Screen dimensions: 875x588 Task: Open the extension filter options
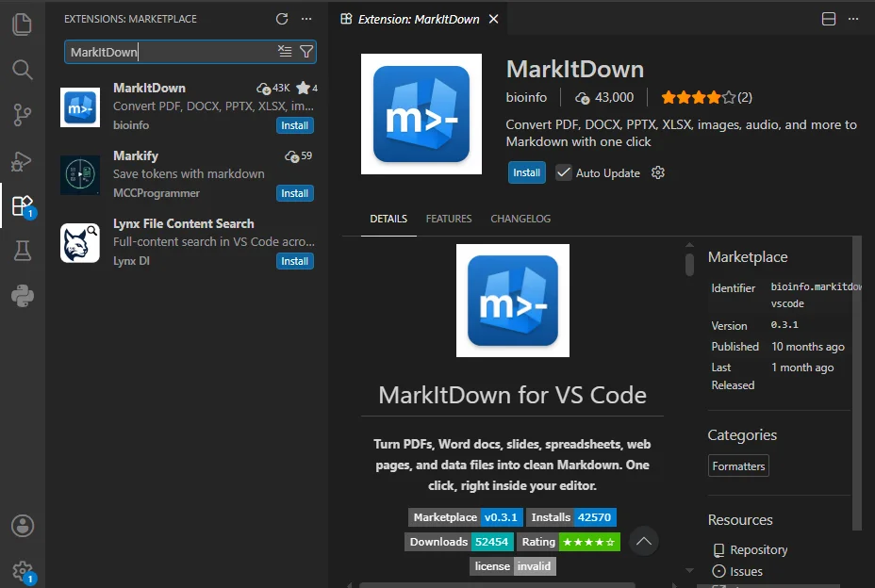click(x=306, y=51)
